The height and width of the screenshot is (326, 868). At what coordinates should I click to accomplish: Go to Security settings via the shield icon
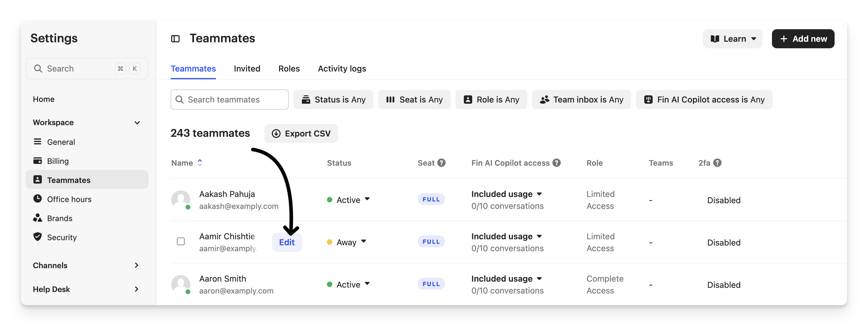pyautogui.click(x=37, y=237)
